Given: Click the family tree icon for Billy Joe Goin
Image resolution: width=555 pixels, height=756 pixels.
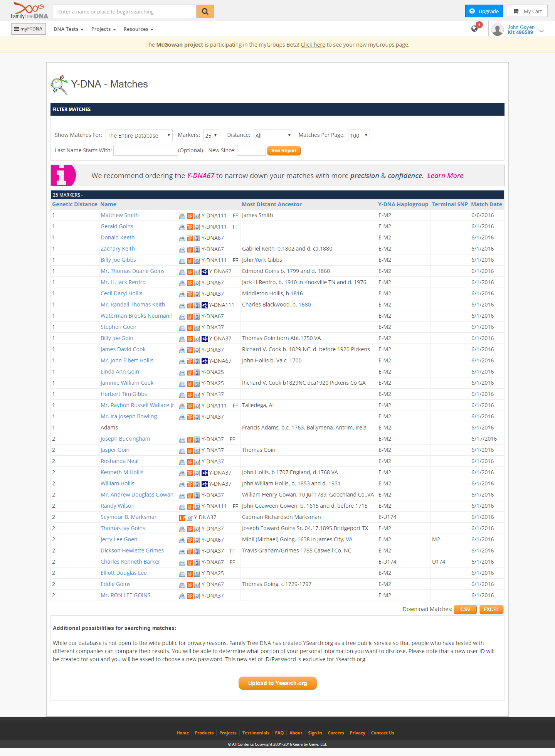Looking at the screenshot, I should coord(205,339).
